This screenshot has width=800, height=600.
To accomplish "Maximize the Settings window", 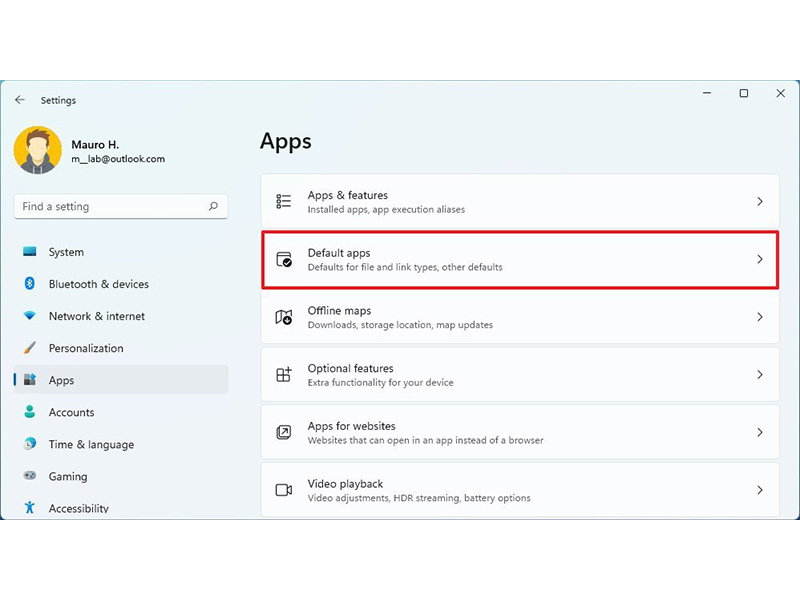I will pyautogui.click(x=744, y=93).
